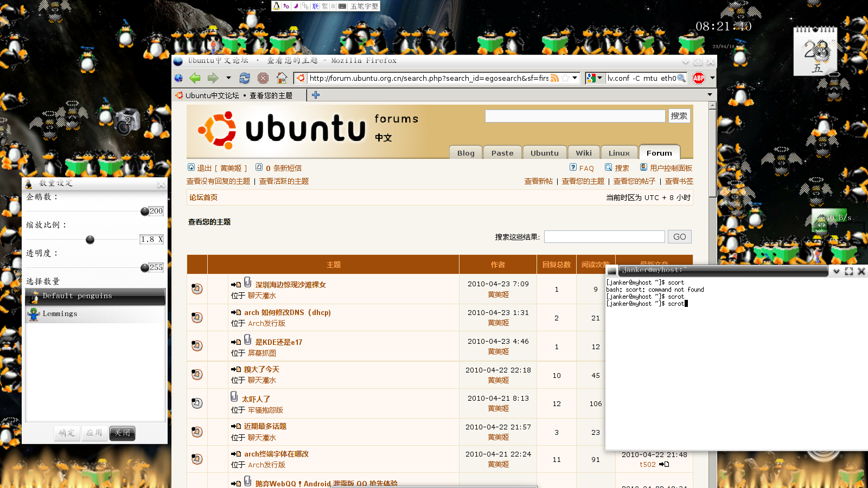Screen dimensions: 868x488
Task: Bookmark page with the star icon
Action: click(x=565, y=78)
